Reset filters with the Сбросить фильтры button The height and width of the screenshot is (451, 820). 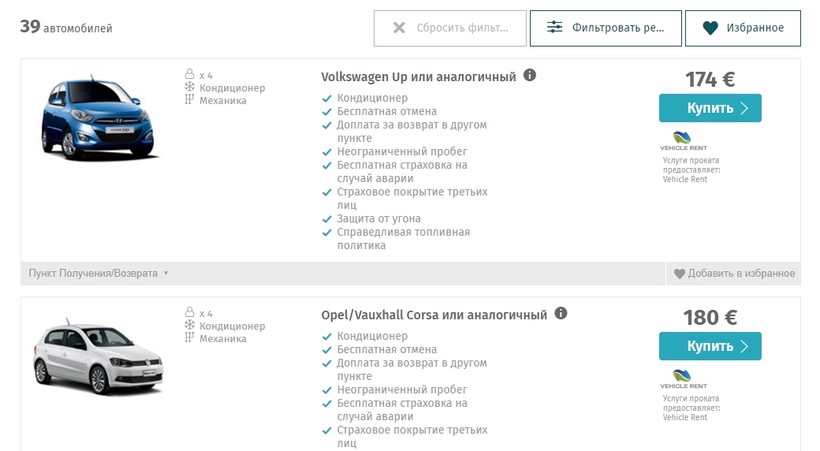click(448, 28)
